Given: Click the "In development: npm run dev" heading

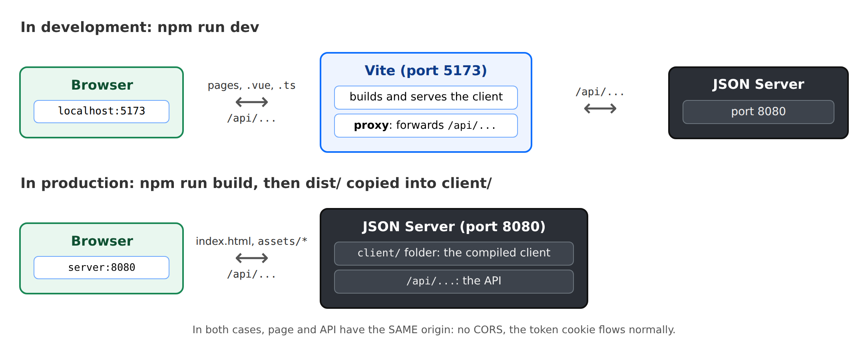Looking at the screenshot, I should pos(140,27).
